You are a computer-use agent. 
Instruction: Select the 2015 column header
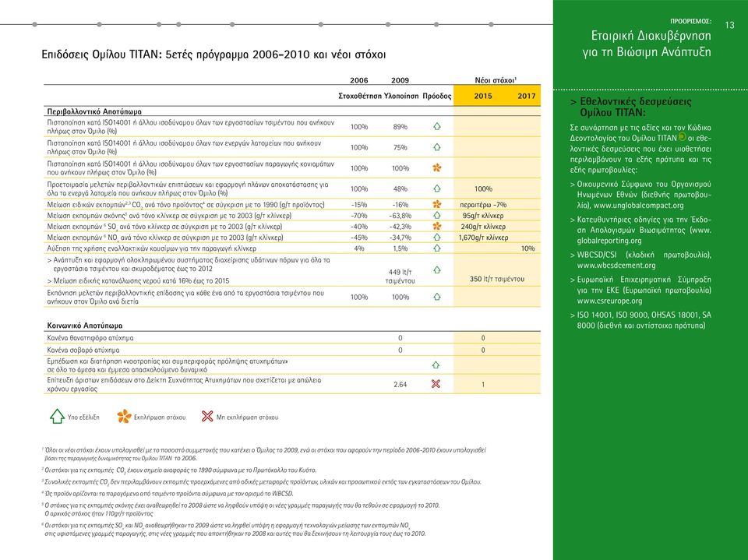(x=483, y=96)
